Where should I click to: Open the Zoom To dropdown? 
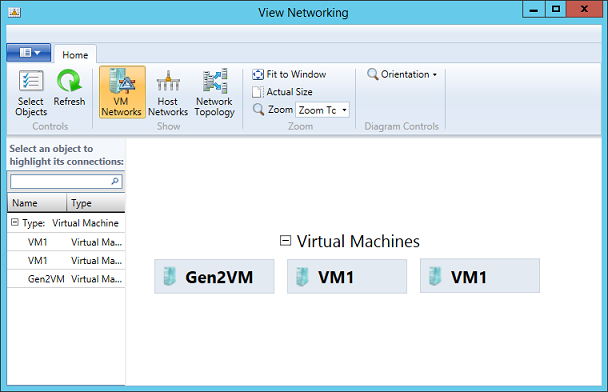pos(322,110)
